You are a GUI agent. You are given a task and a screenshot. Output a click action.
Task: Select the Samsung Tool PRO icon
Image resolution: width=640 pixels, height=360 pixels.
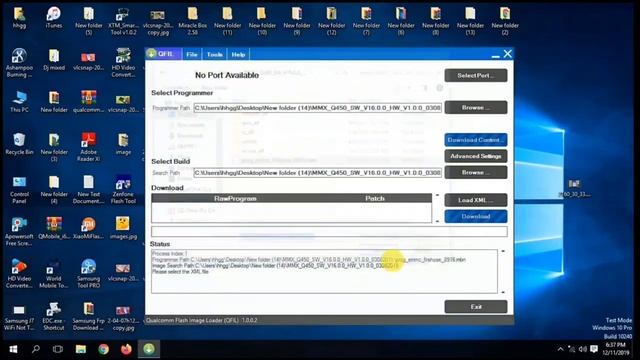pos(89,273)
